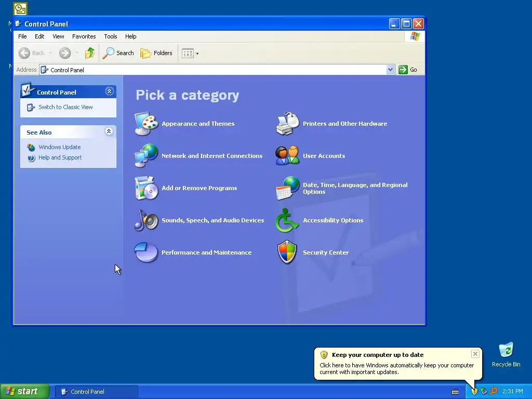Maximize the Control Panel window
Image resolution: width=532 pixels, height=399 pixels.
click(406, 24)
